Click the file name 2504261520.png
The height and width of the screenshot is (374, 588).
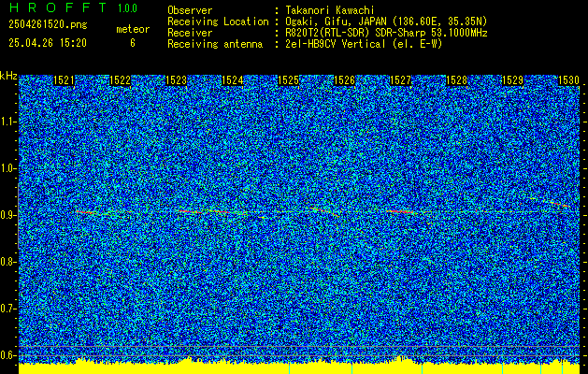tap(48, 24)
